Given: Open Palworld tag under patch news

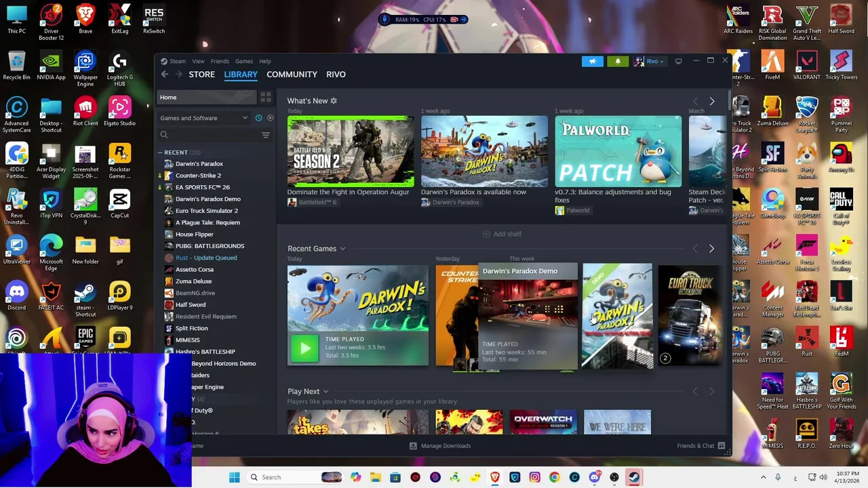Looking at the screenshot, I should tap(572, 211).
